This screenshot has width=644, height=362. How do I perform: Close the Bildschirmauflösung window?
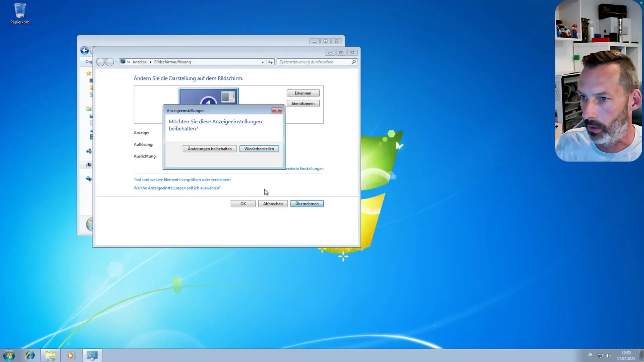pyautogui.click(x=352, y=53)
